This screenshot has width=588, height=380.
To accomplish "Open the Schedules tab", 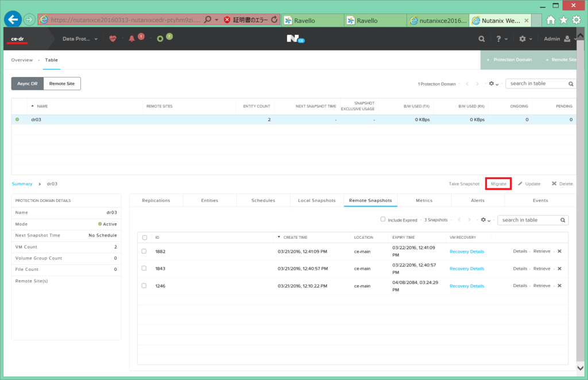I will [263, 200].
